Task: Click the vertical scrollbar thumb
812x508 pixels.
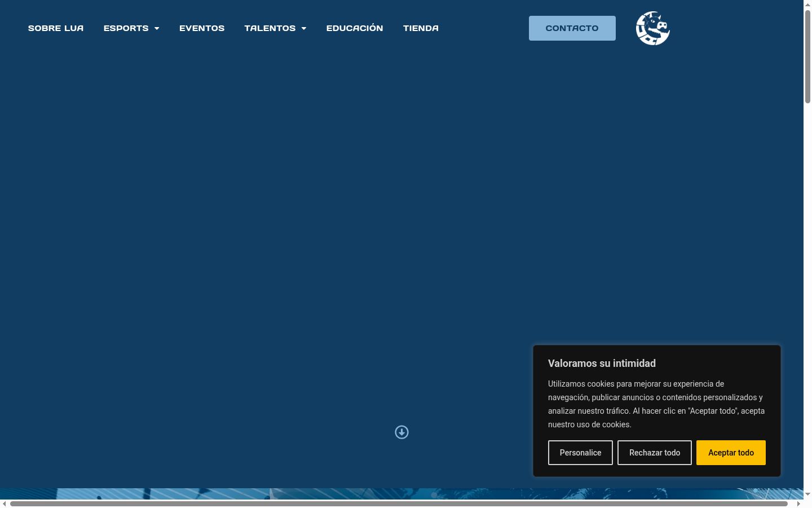Action: (x=807, y=56)
